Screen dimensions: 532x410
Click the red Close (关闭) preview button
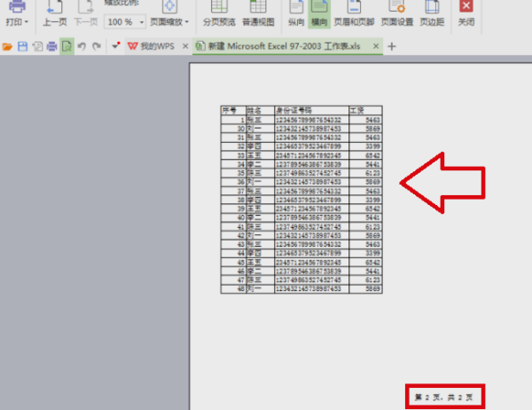[466, 14]
